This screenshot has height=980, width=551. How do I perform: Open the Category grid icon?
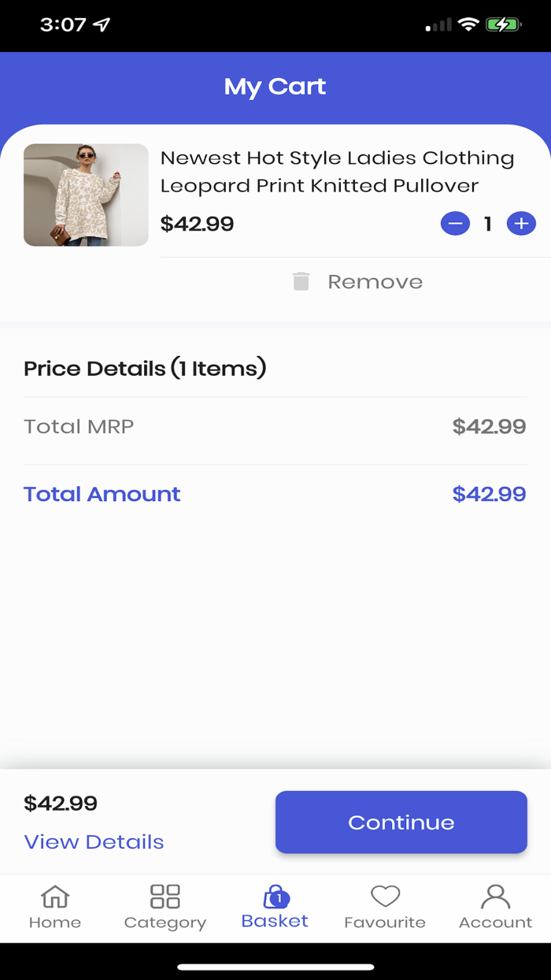pos(165,896)
